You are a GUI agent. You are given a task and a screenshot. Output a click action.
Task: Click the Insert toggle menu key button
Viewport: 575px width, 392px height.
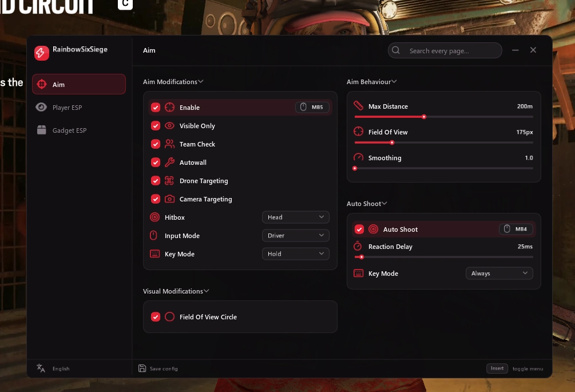pyautogui.click(x=497, y=368)
